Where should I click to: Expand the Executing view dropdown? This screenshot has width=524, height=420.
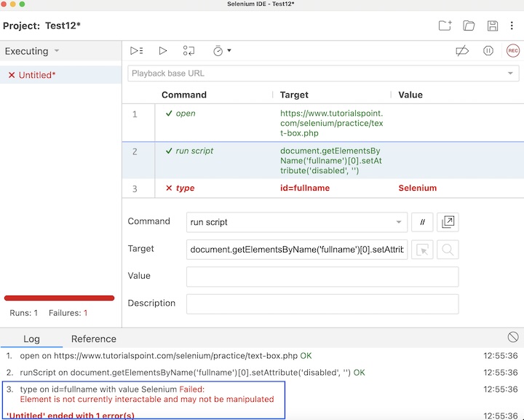(57, 51)
